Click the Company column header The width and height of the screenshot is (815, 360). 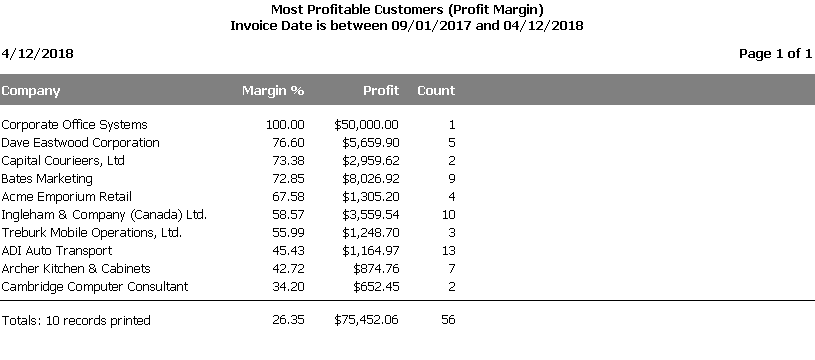31,91
